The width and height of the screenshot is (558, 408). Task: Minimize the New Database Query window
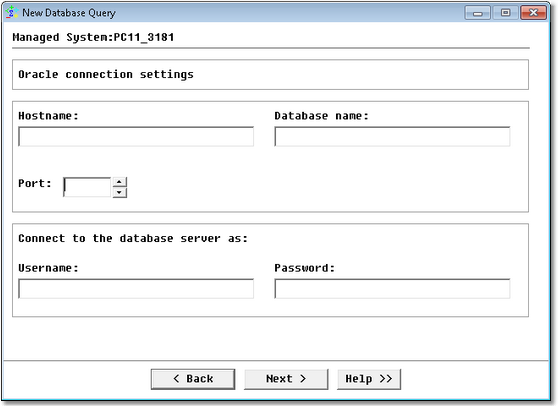[478, 13]
